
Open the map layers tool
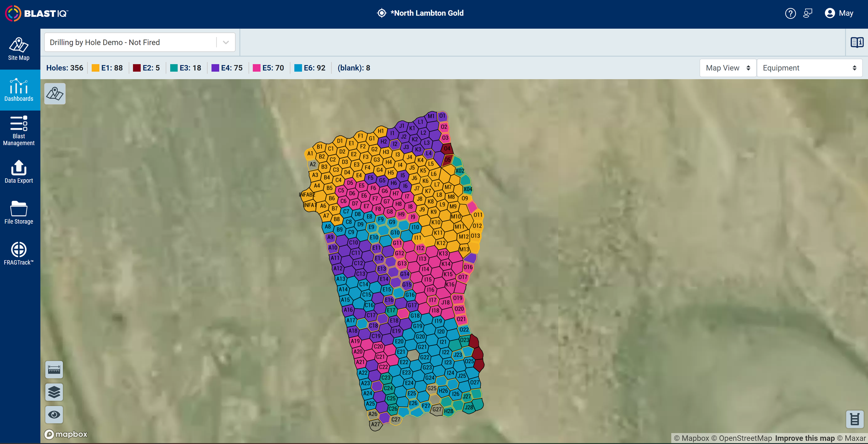(x=54, y=392)
